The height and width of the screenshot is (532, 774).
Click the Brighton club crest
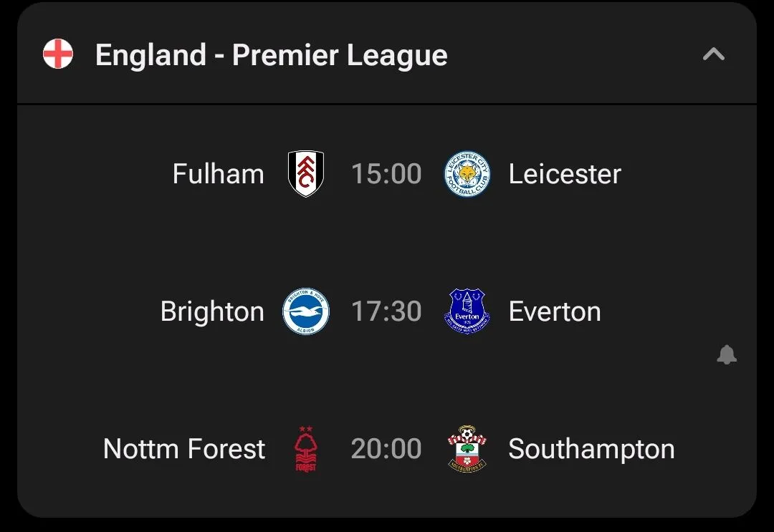click(306, 311)
